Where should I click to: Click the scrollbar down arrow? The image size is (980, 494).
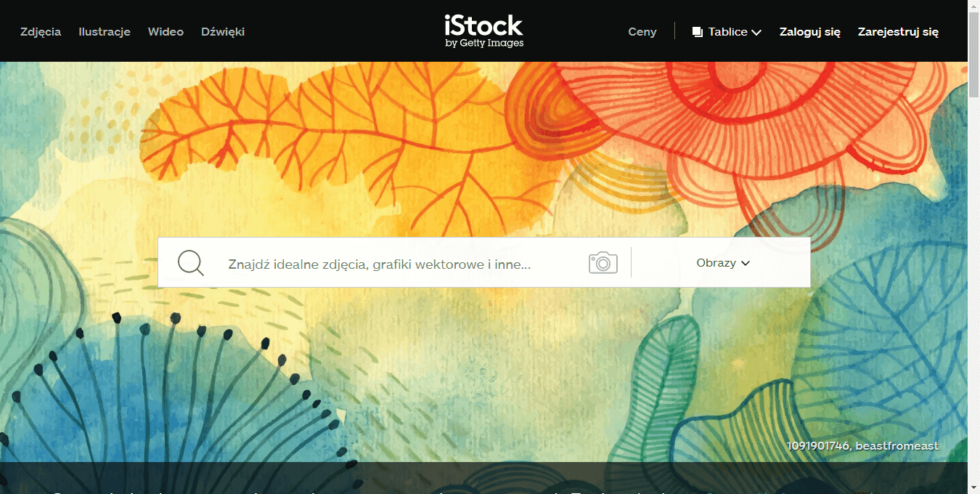973,487
